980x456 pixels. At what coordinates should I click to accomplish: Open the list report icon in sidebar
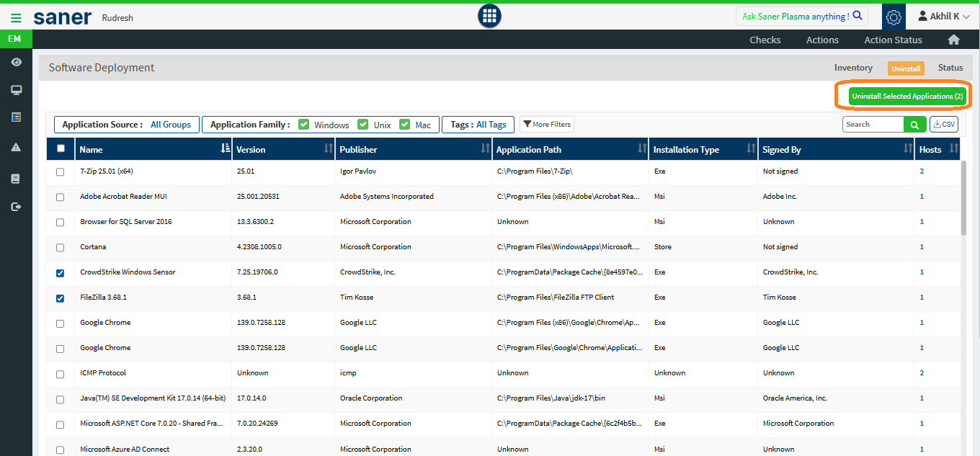pos(16,117)
